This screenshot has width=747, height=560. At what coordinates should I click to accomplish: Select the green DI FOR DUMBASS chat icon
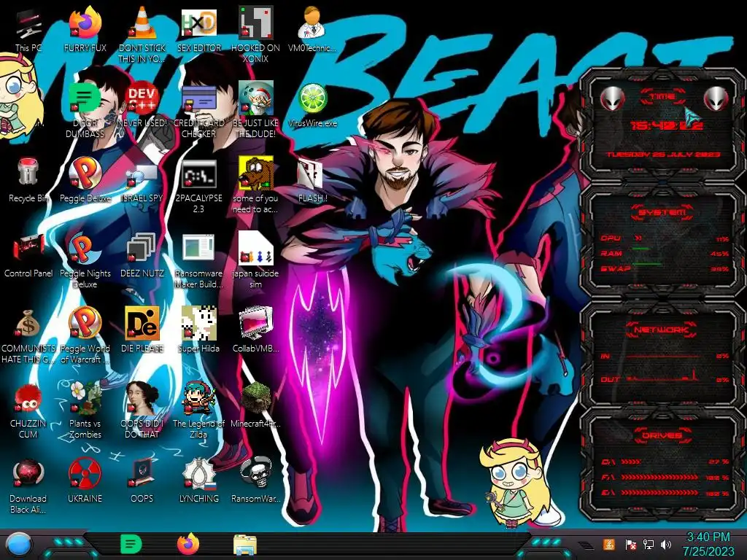point(85,109)
